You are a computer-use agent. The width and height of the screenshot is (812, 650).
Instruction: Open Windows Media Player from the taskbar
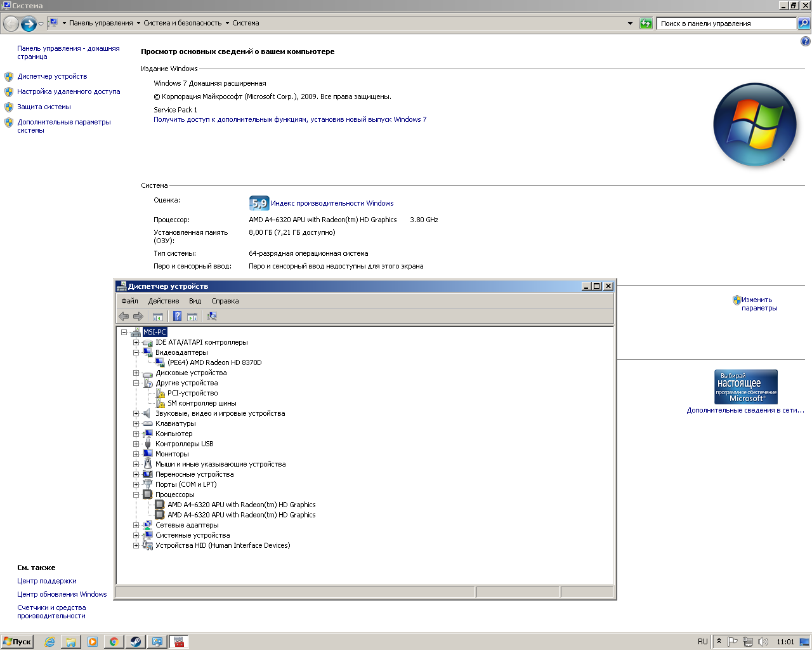(93, 642)
